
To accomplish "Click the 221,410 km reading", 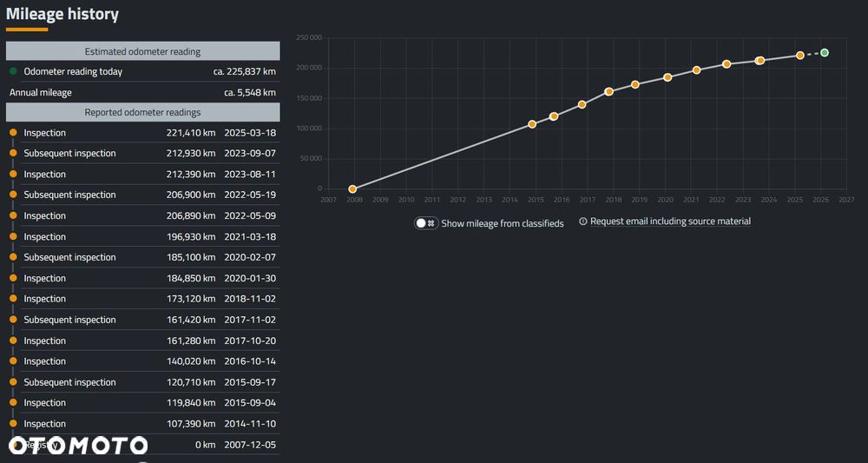I will [x=191, y=133].
